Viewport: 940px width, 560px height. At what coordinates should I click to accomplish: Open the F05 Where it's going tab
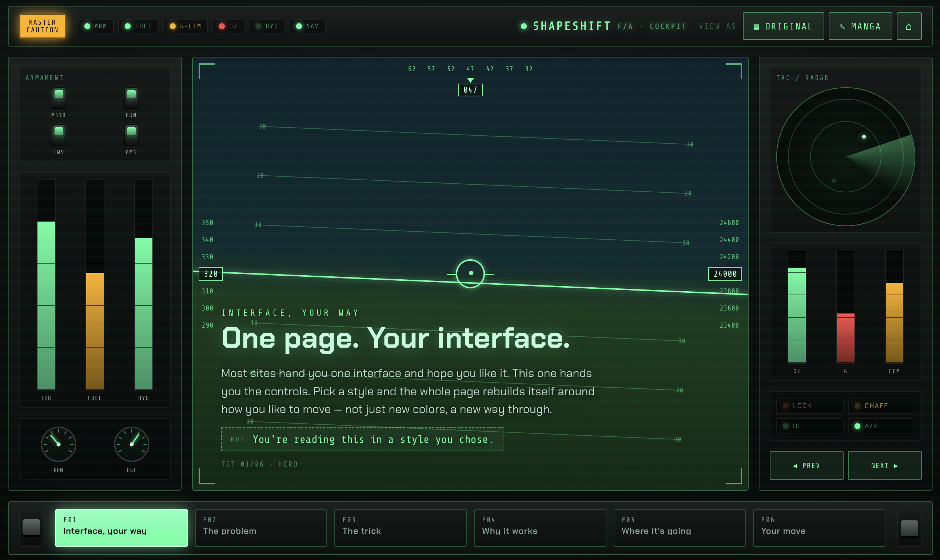pos(680,528)
